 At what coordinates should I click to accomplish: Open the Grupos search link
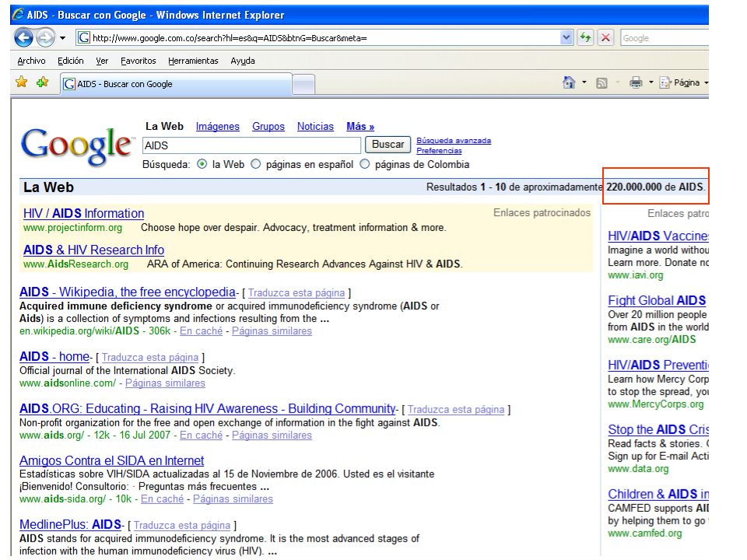point(268,127)
